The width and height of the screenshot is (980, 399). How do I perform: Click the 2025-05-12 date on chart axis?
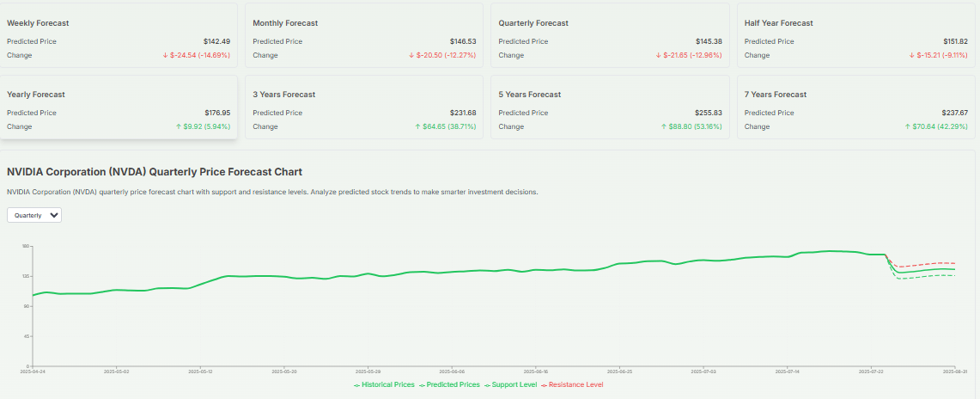tap(200, 371)
